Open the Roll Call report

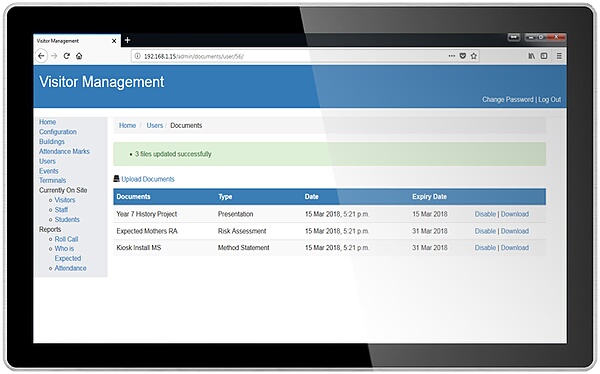66,239
